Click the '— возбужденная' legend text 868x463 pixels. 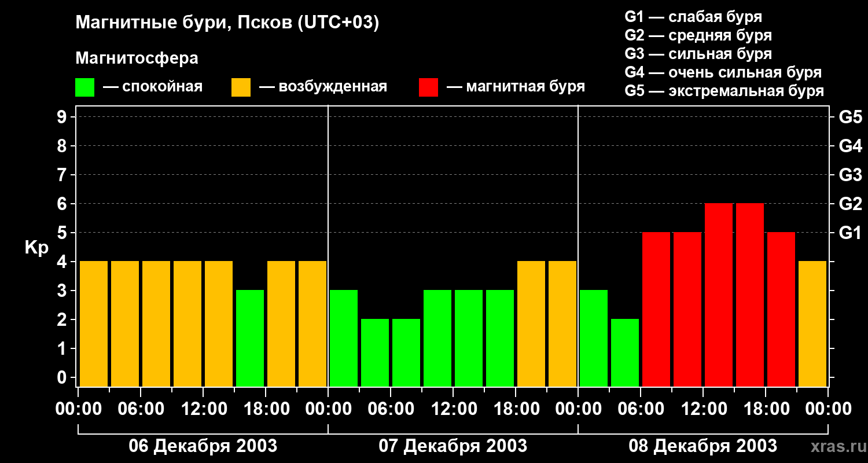[323, 87]
